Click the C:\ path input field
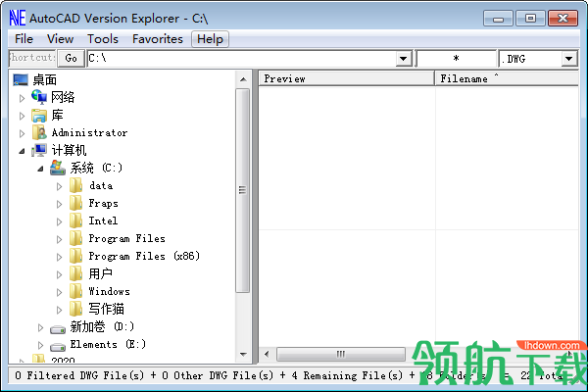588x392 pixels. click(x=242, y=59)
